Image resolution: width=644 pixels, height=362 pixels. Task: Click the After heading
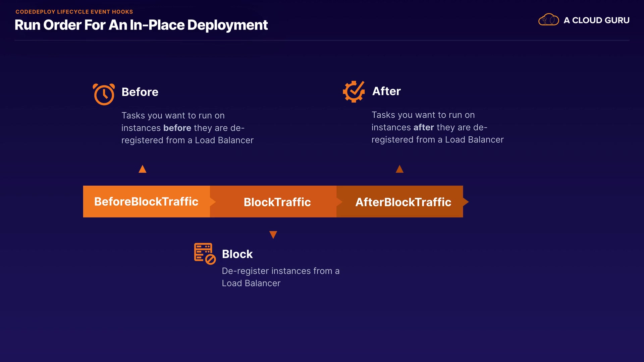point(386,91)
